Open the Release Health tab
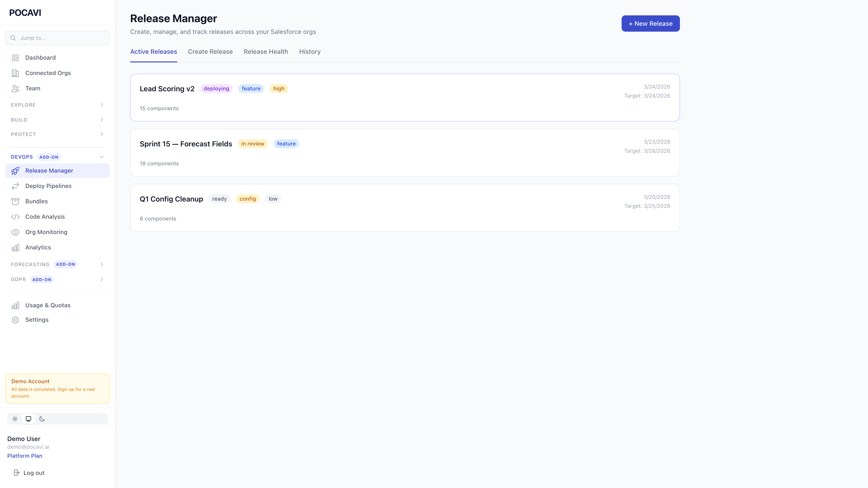Screen dimensions: 868x488 [x=266, y=52]
